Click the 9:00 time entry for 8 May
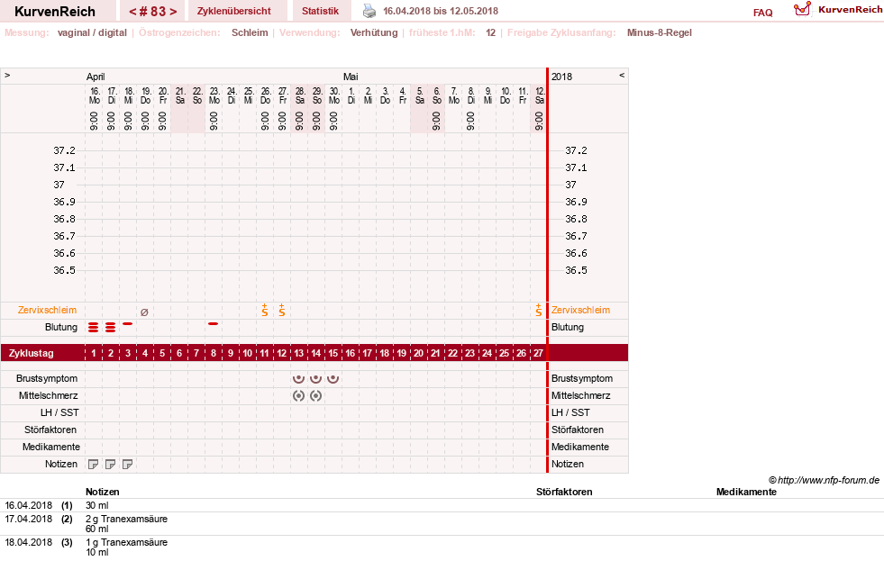The width and height of the screenshot is (884, 588). pyautogui.click(x=470, y=121)
